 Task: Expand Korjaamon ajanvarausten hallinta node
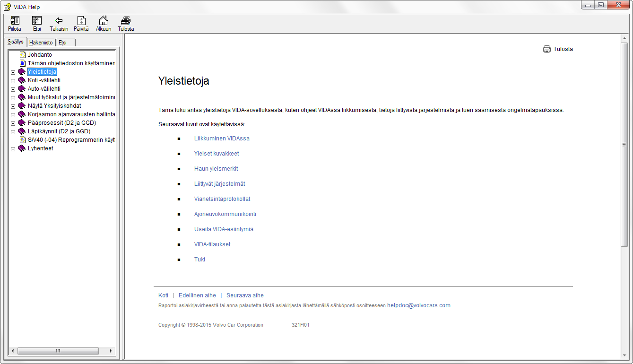click(x=13, y=115)
